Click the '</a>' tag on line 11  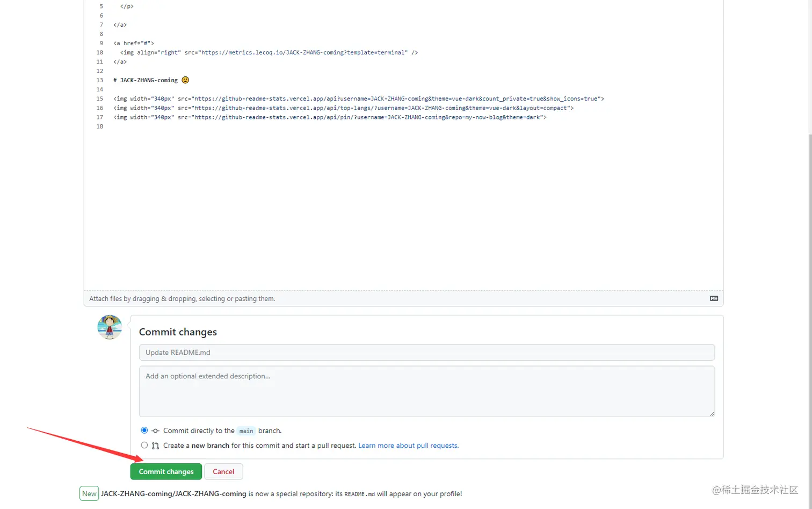[120, 62]
